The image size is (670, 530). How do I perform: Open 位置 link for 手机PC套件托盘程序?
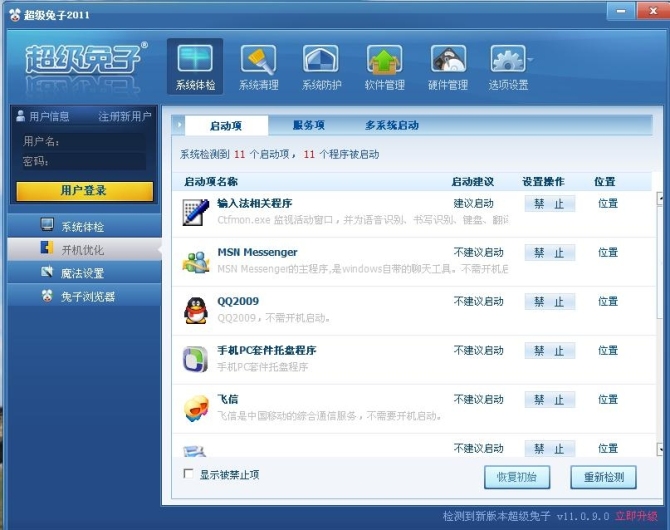(608, 350)
